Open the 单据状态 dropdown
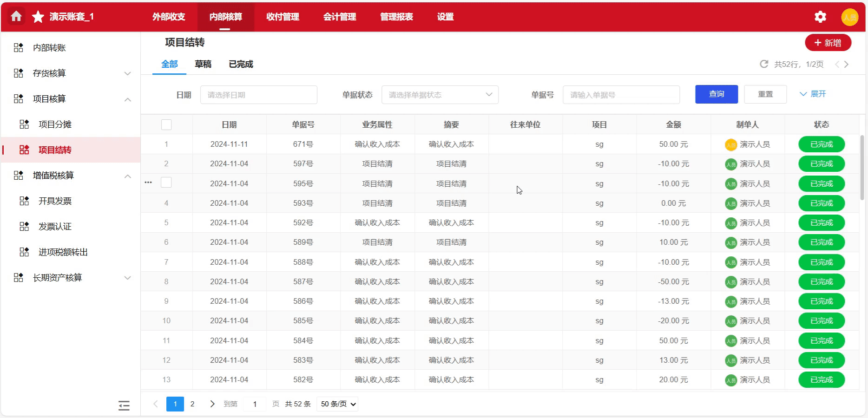 (x=440, y=95)
